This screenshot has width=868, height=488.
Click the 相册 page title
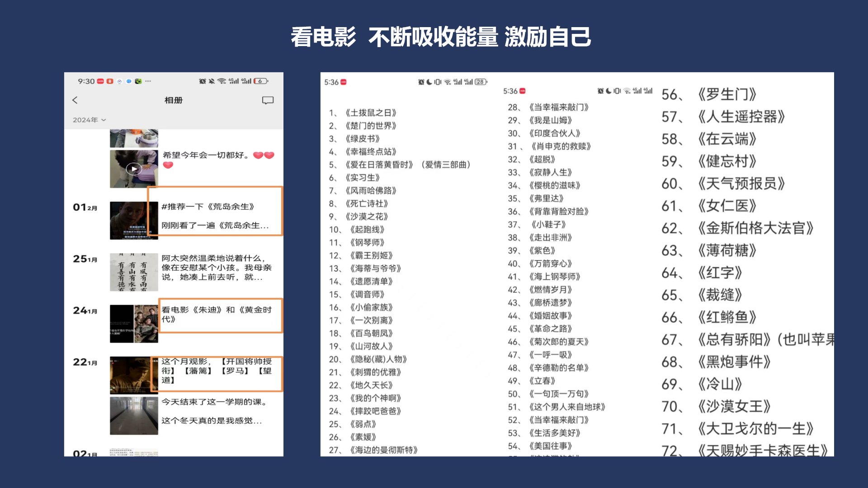(x=173, y=100)
